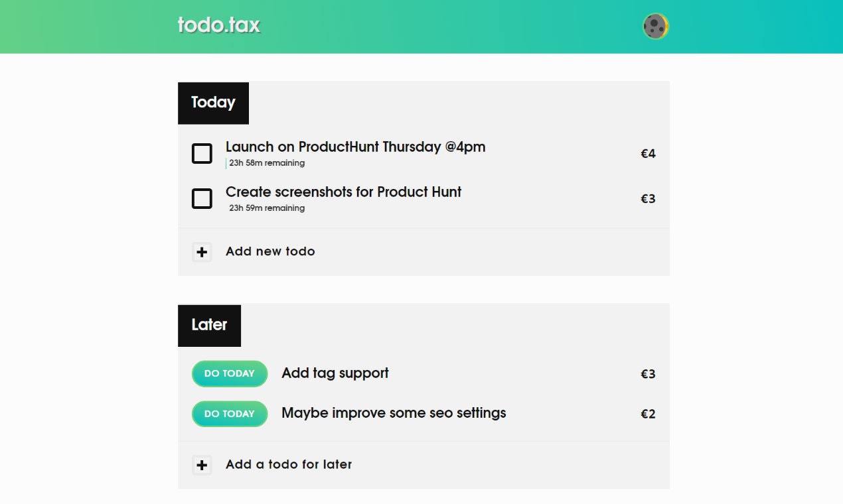Select the Today section header
Viewport: 843px width, 504px height.
pos(213,103)
